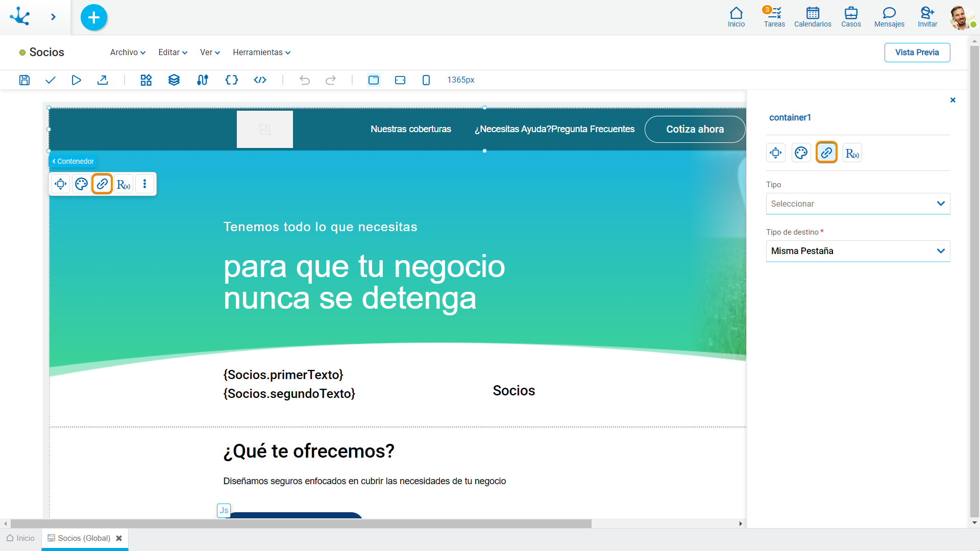Open palette style tab in properties panel
This screenshot has height=551, width=980.
(x=801, y=153)
